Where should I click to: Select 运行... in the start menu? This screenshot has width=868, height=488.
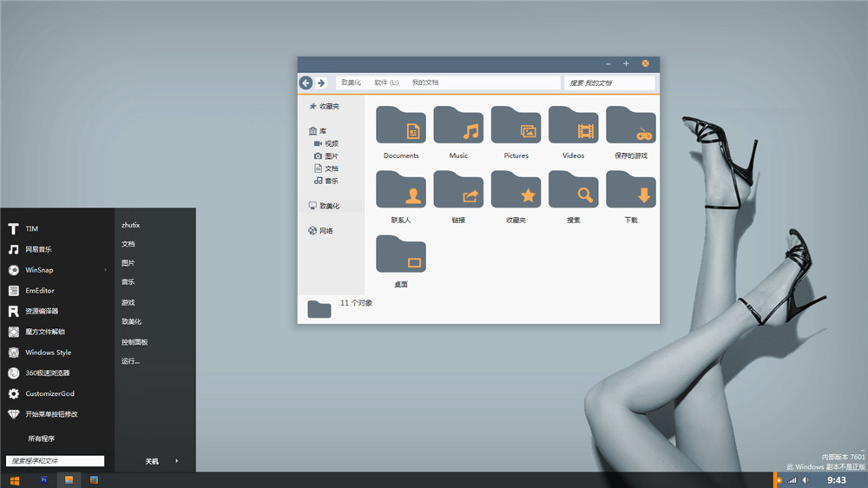tap(130, 361)
